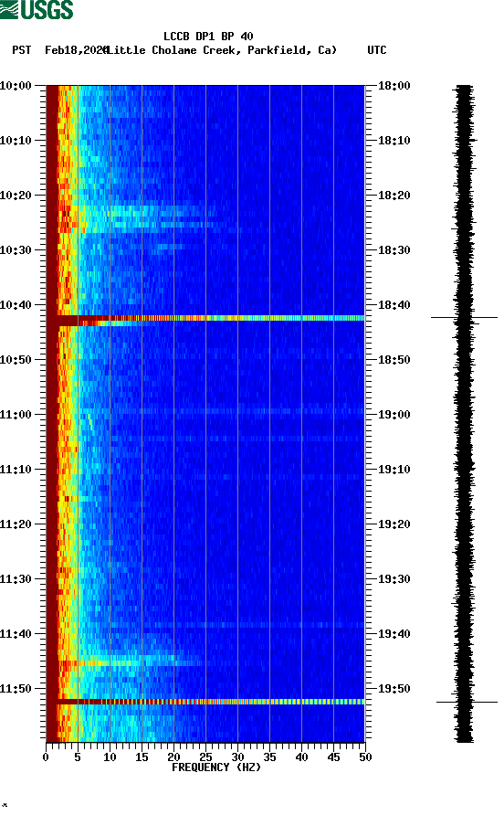
Task: Click the station name 'Little Cholame Creek, Parkfield, Ca'
Action: (x=223, y=50)
